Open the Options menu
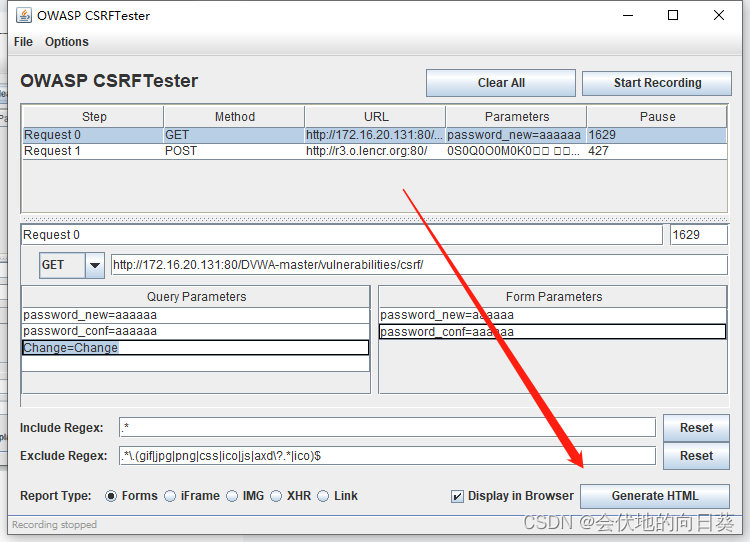Image resolution: width=750 pixels, height=542 pixels. pyautogui.click(x=66, y=42)
